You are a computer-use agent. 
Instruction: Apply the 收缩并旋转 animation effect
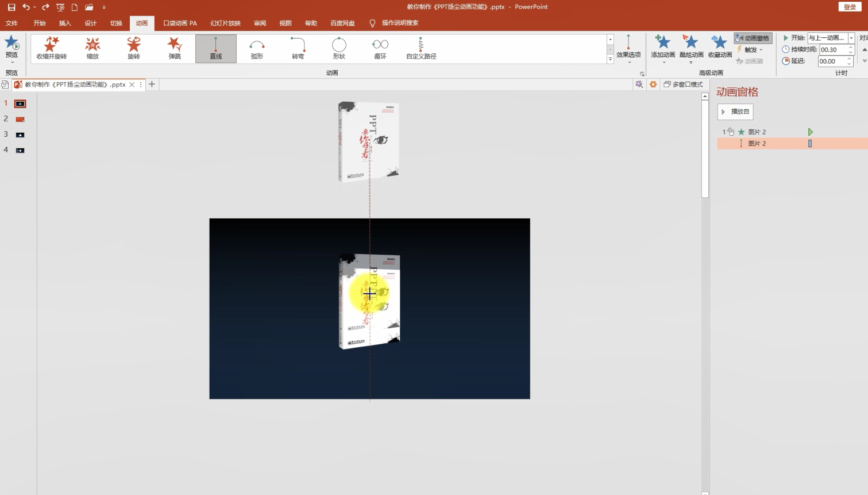52,48
